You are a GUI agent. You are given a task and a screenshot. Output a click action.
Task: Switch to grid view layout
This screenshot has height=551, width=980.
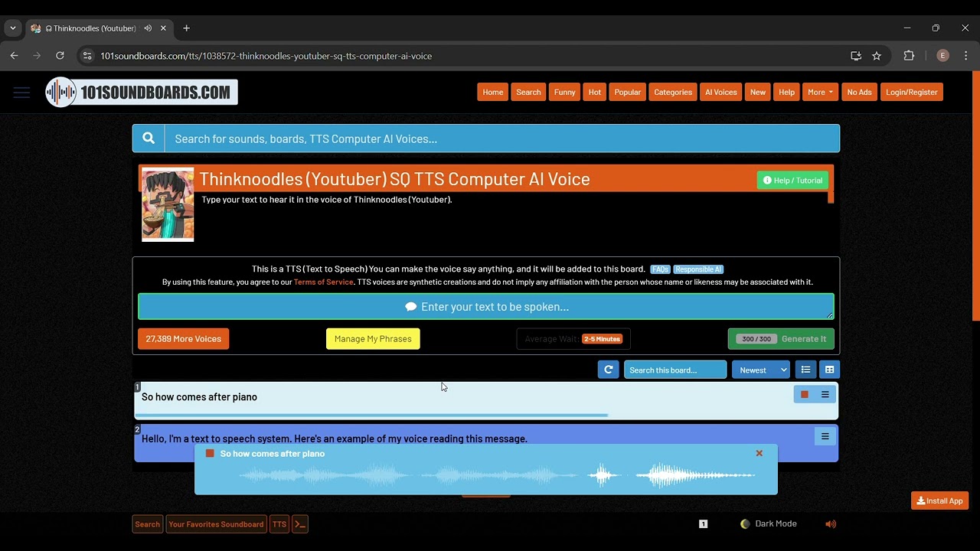coord(829,370)
